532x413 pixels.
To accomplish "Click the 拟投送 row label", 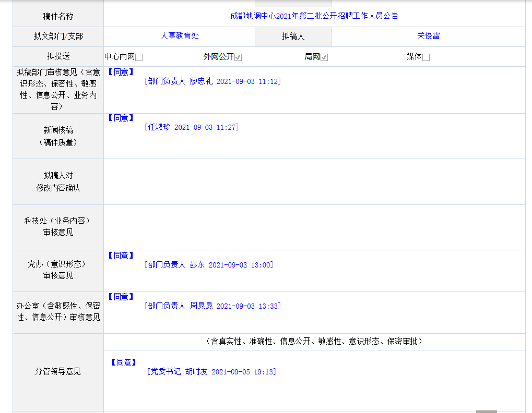I will pyautogui.click(x=58, y=56).
